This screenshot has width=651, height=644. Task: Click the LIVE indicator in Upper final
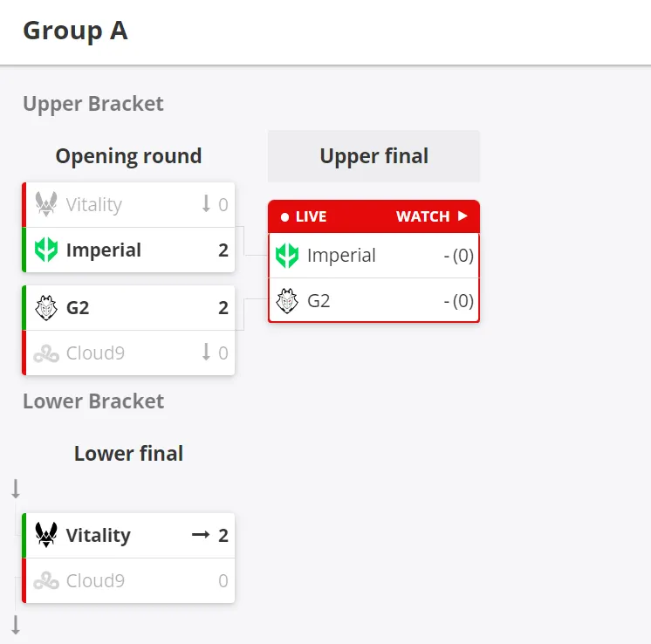(304, 216)
